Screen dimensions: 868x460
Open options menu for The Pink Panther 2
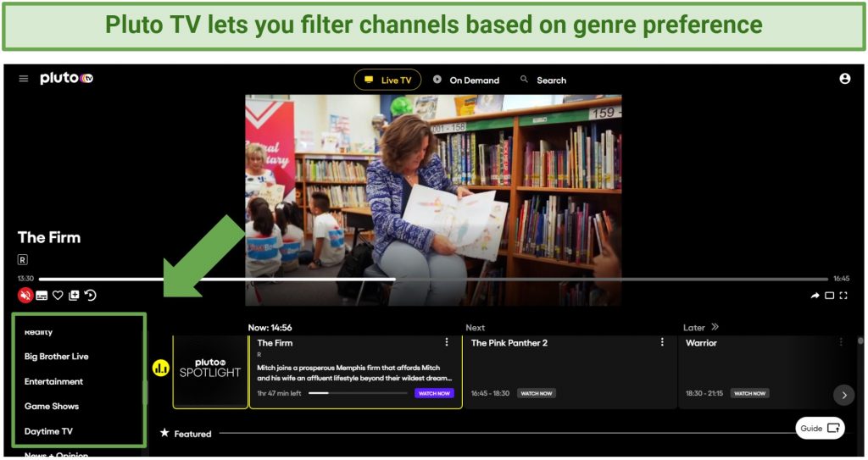pyautogui.click(x=662, y=342)
